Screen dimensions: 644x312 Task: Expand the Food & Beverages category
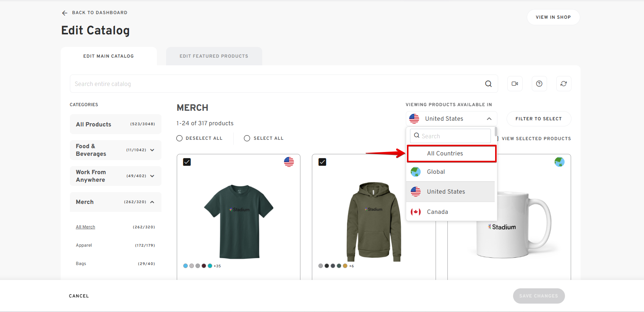(x=152, y=150)
